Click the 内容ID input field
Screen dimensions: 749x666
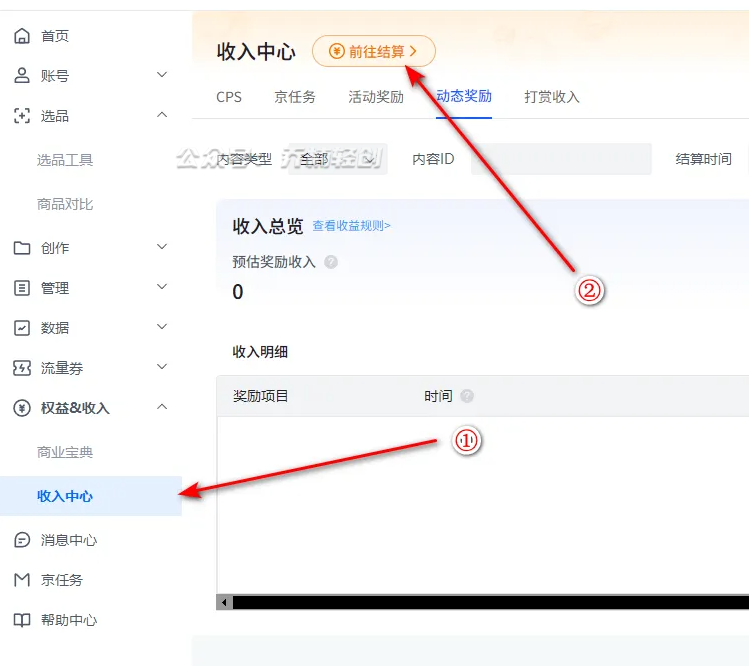tap(560, 159)
